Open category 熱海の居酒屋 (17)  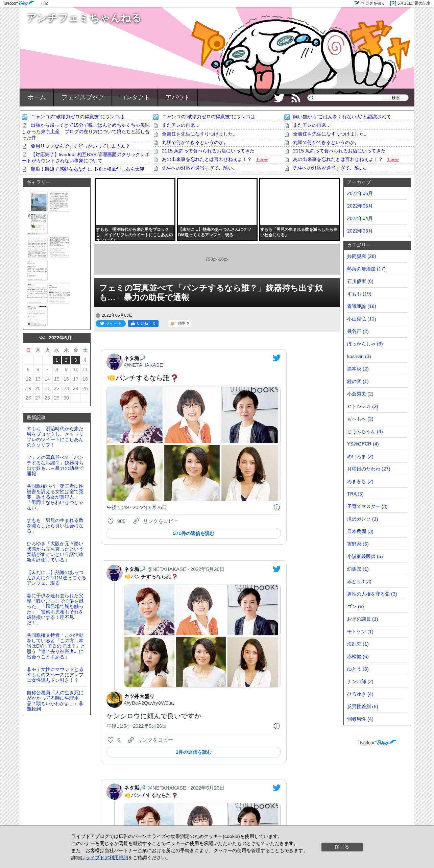[366, 269]
